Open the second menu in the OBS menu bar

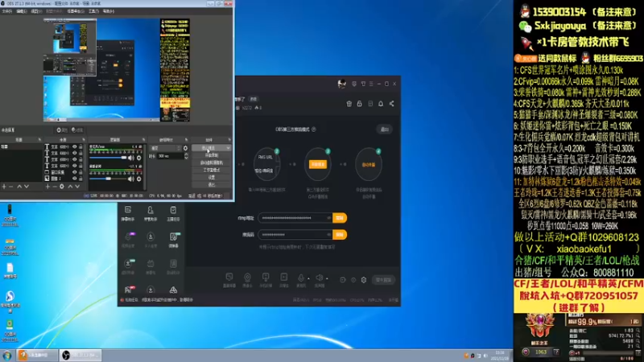click(x=22, y=11)
